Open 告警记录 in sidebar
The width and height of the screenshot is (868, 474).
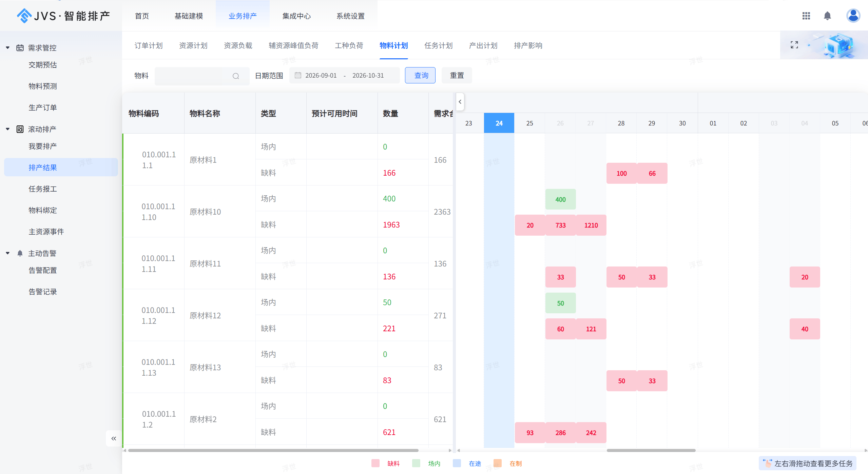pos(42,292)
